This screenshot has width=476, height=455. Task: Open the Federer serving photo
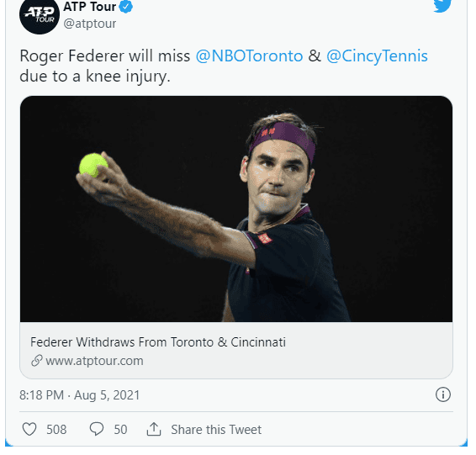click(236, 209)
